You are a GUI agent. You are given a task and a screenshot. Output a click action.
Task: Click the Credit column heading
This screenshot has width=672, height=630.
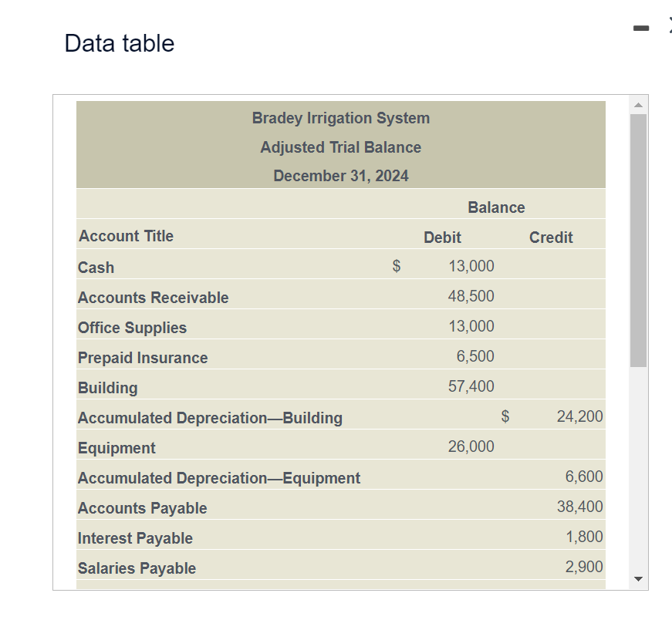(x=551, y=237)
